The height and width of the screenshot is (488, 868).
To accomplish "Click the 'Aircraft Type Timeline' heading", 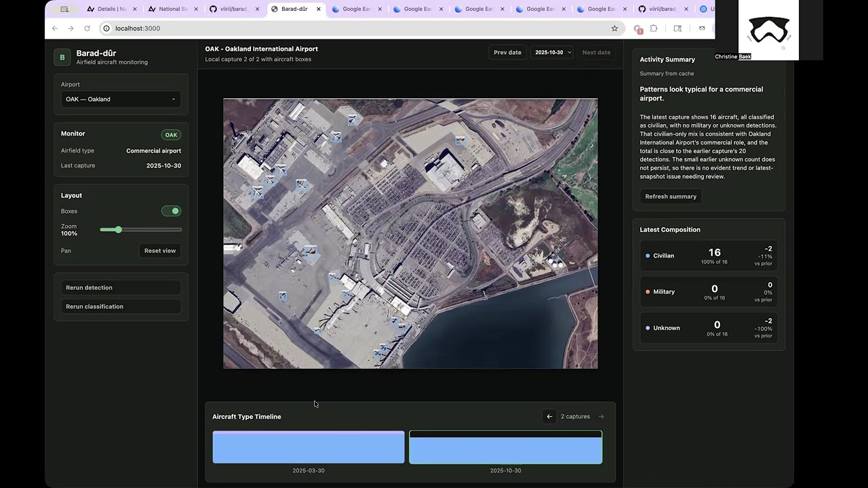I will (247, 417).
